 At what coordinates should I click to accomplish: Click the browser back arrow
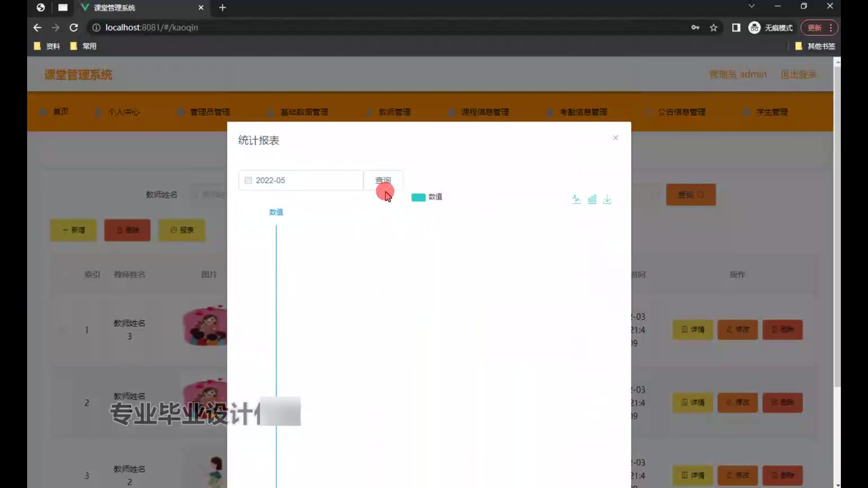coord(37,28)
